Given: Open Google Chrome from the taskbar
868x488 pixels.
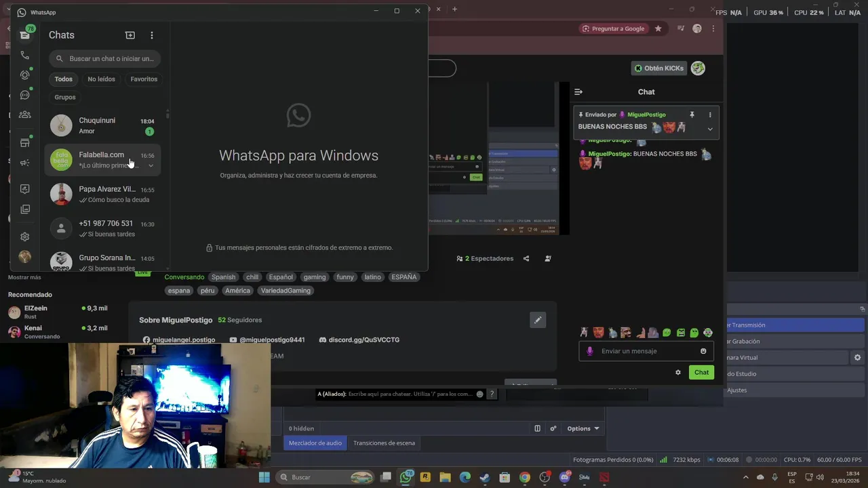Looking at the screenshot, I should tap(525, 477).
